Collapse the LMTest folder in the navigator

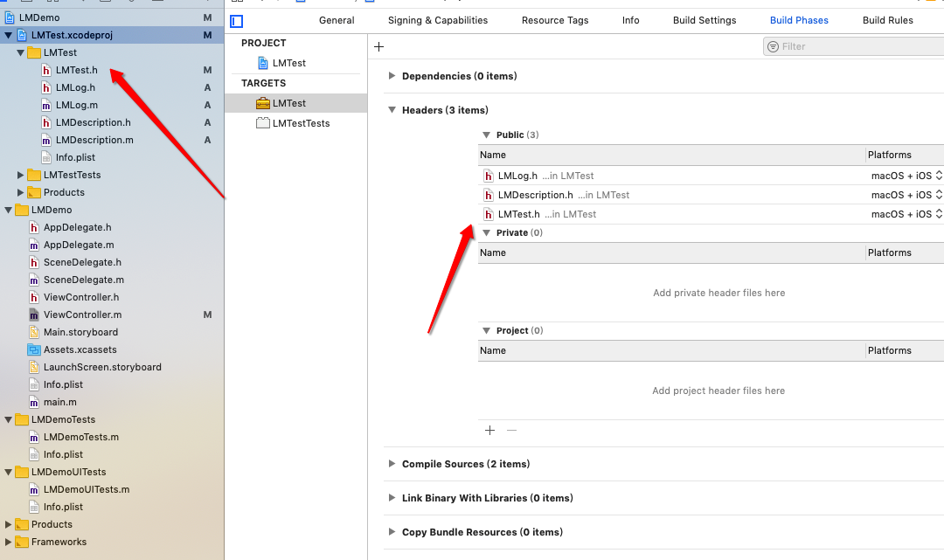pos(20,52)
